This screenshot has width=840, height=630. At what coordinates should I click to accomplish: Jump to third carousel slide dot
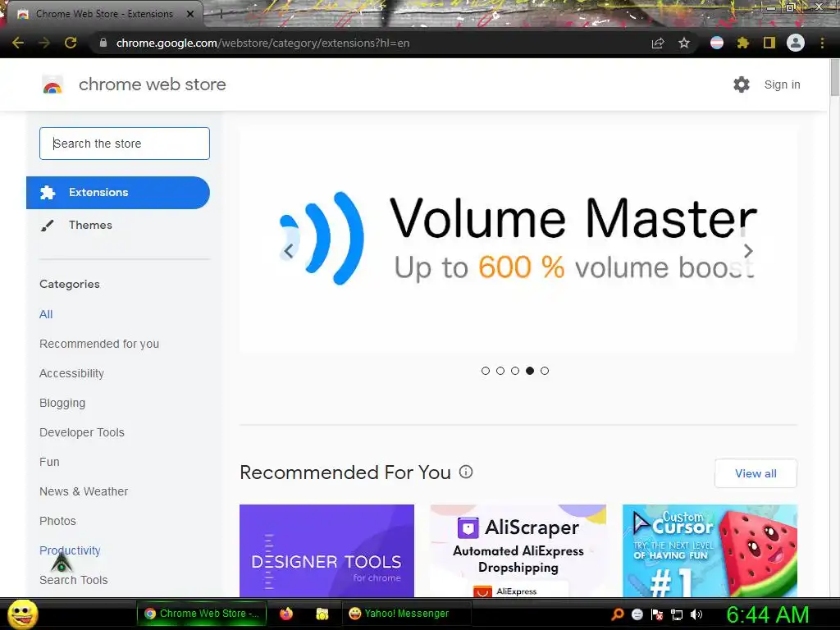point(515,371)
